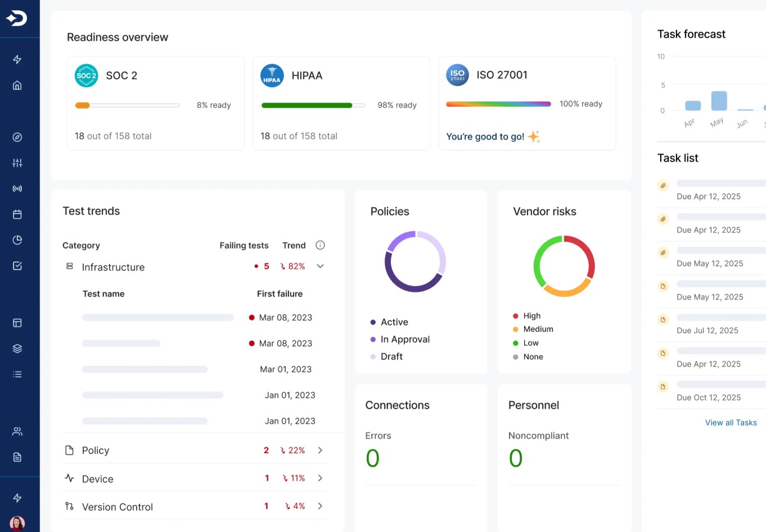The height and width of the screenshot is (532, 766).
Task: Select the lightning quick-actions icon in sidebar
Action: click(17, 59)
